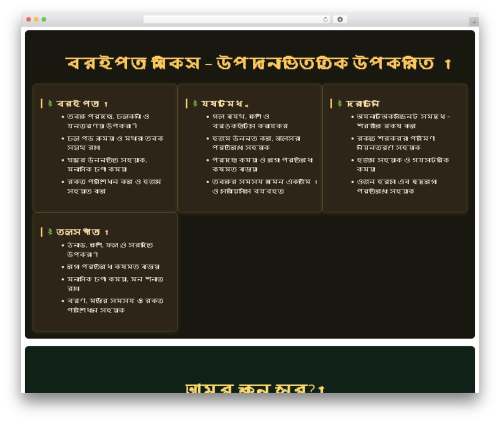The width and height of the screenshot is (500, 423).
Task: Click the leaf icon beside the Daruchini (cinnamon) heading
Action: [340, 104]
